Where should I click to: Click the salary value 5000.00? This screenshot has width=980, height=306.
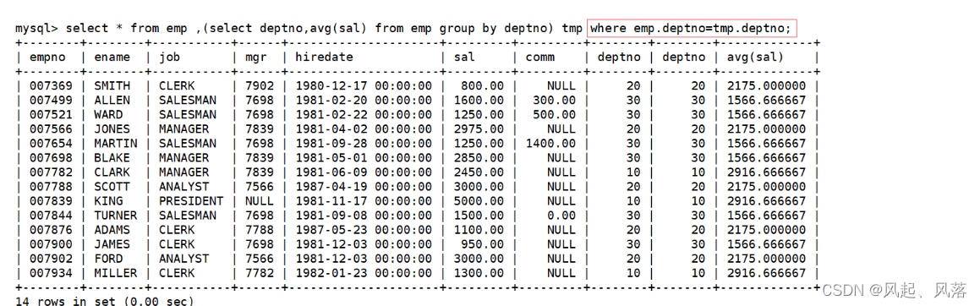pos(479,201)
